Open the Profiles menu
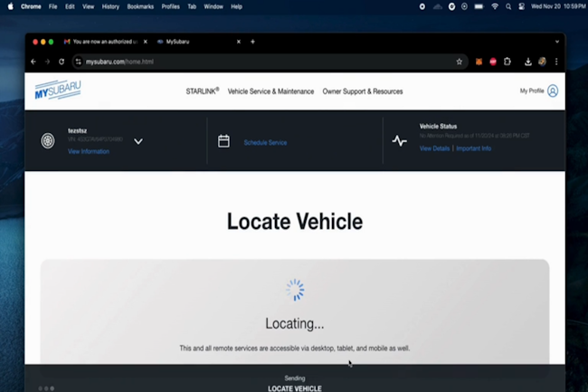Screen dimensions: 588x392 click(x=171, y=6)
